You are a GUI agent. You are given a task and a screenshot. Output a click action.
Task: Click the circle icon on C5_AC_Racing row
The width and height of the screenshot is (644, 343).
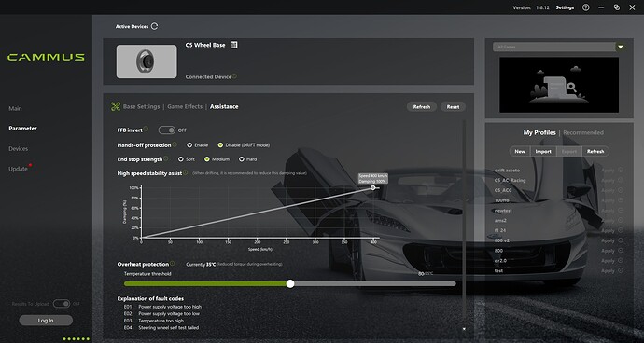click(x=620, y=180)
